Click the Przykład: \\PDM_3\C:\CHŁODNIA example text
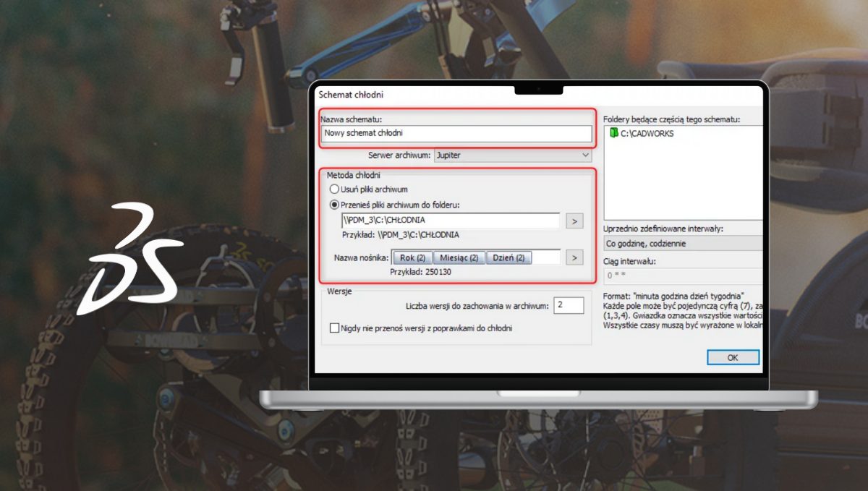868x491 pixels. click(400, 234)
